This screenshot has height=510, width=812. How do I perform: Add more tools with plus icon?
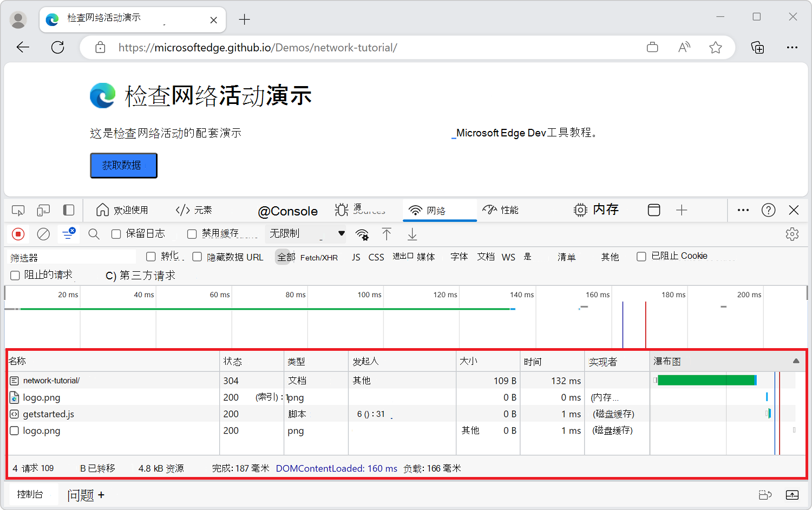coord(682,210)
